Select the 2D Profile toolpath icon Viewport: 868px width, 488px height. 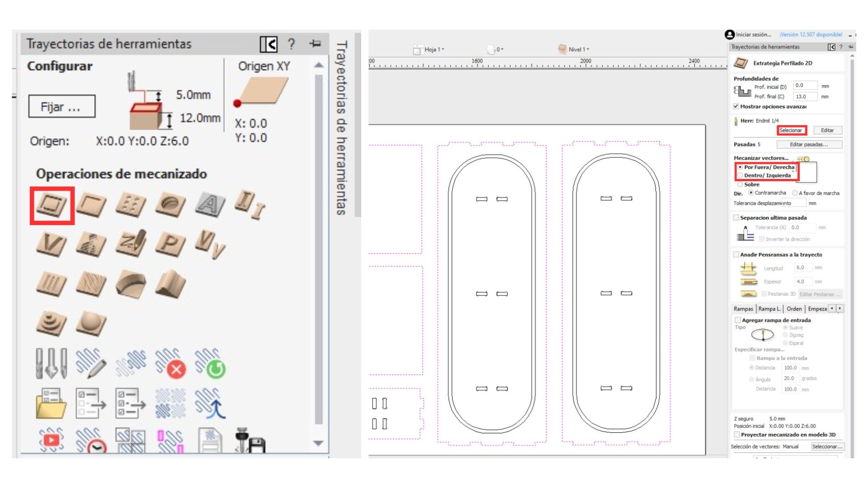[51, 204]
